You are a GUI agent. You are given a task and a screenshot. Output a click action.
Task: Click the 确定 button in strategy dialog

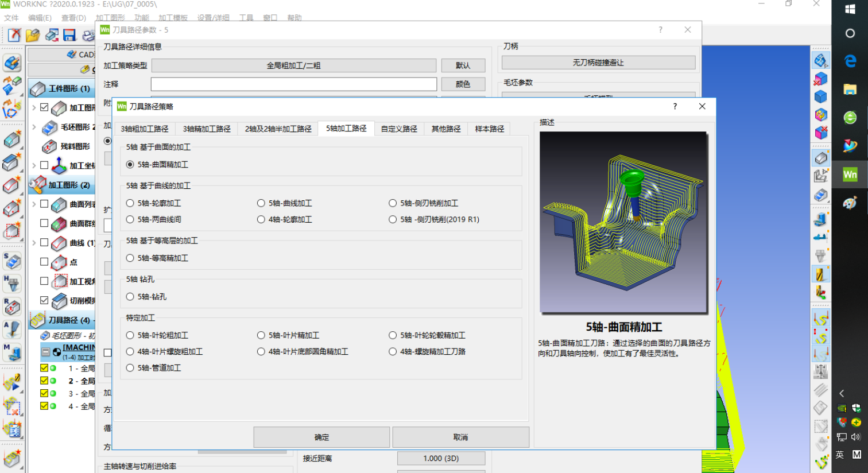coord(321,437)
